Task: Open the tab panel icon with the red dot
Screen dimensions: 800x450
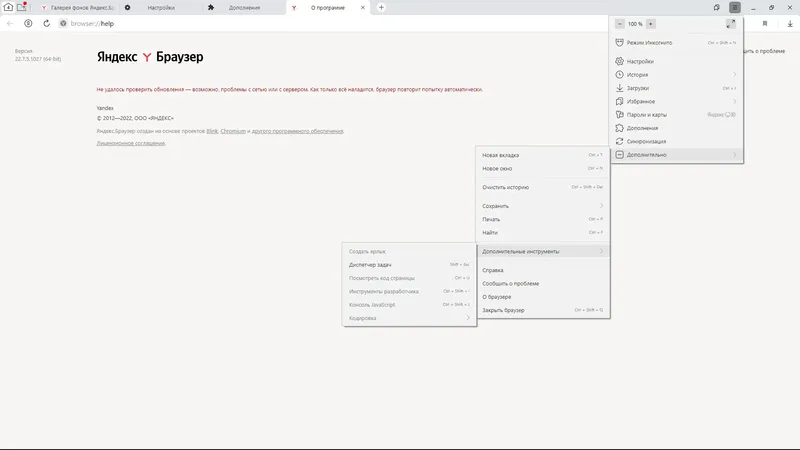Action: pyautogui.click(x=21, y=7)
